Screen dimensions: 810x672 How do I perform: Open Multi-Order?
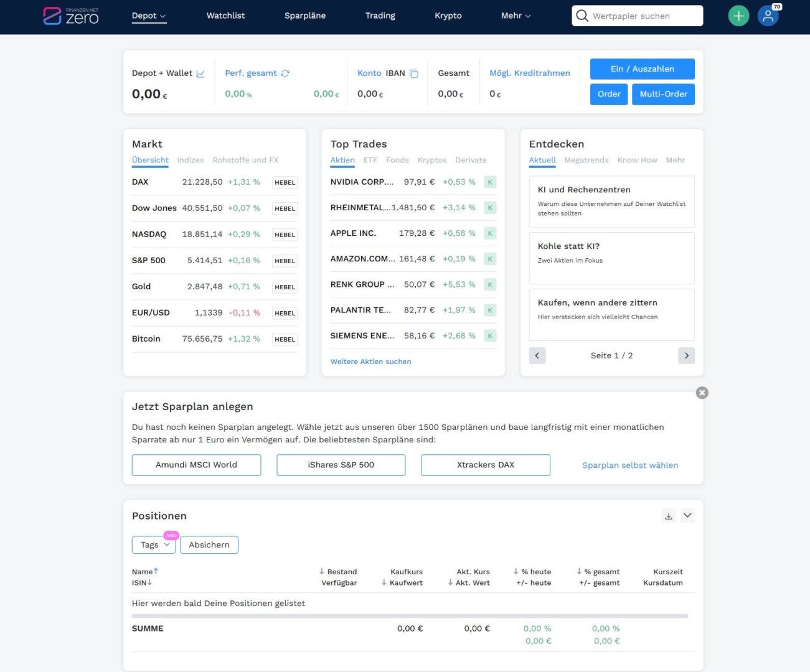tap(664, 95)
